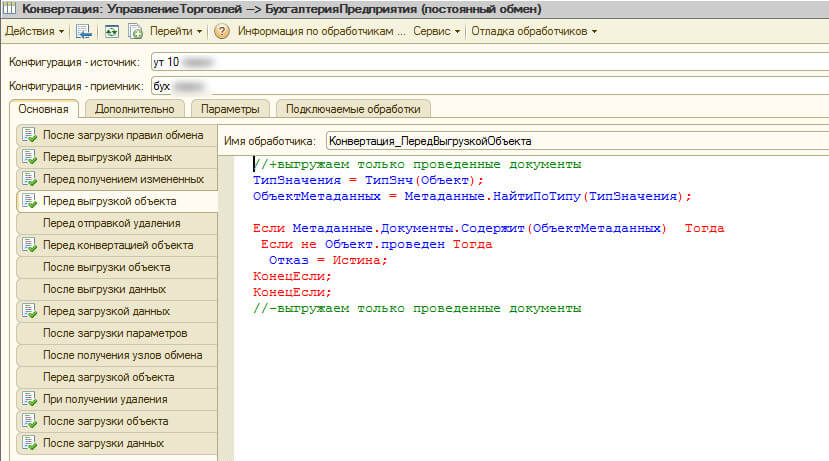Click the green refresh icon in toolbar

(x=112, y=31)
